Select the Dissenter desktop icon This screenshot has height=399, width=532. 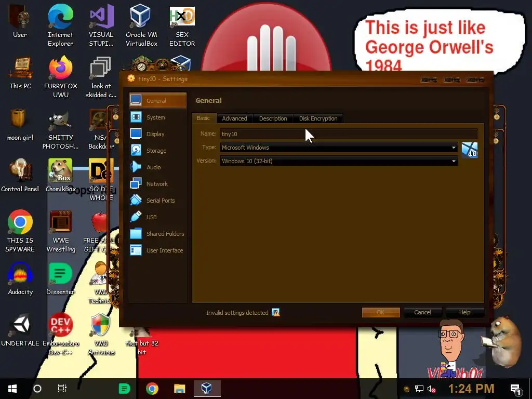[x=60, y=278]
